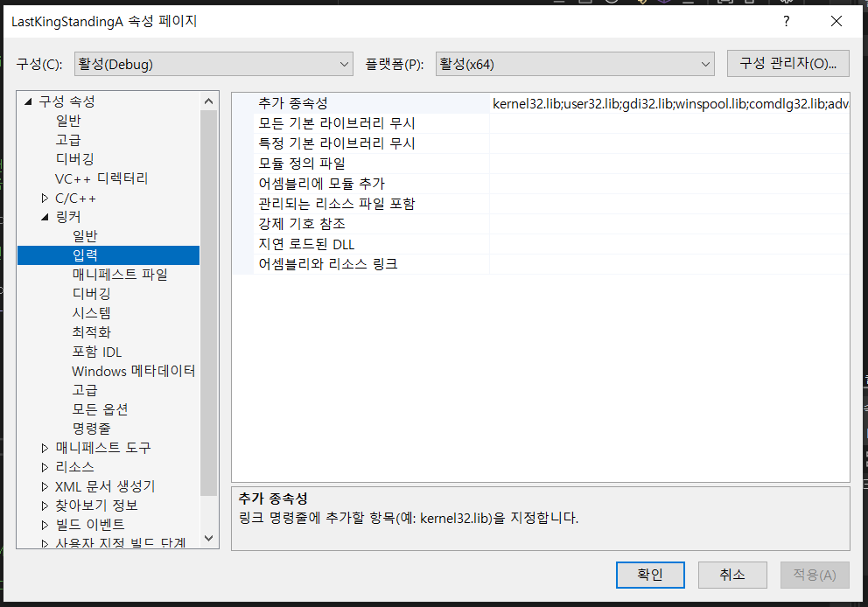This screenshot has width=868, height=607.
Task: Select 강제 기호 참조 property
Action: [302, 224]
